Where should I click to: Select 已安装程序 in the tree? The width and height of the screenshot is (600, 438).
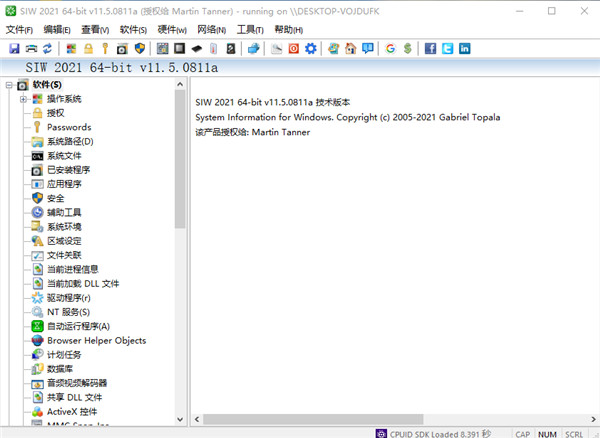(75, 170)
